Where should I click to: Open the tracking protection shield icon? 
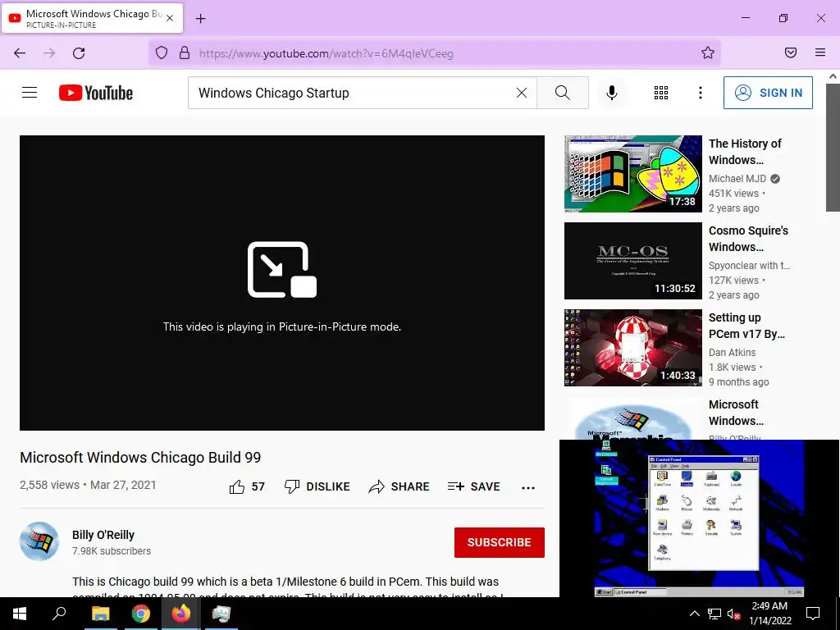pos(162,52)
